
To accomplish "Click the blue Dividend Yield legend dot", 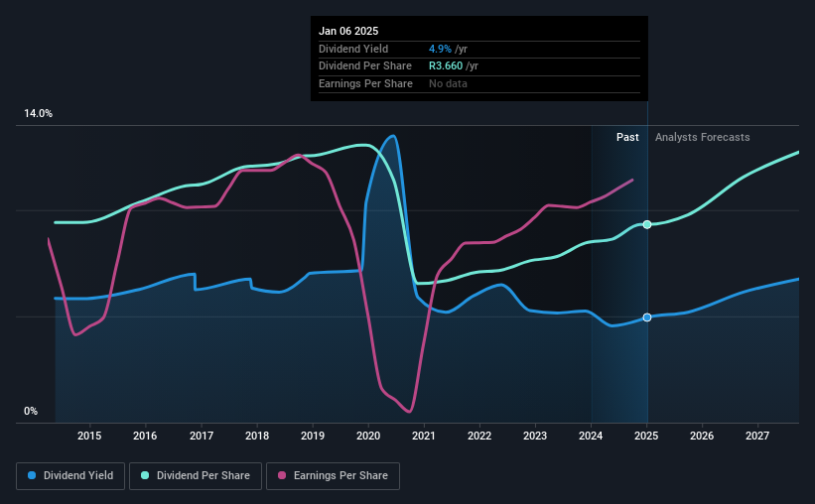I will (x=32, y=475).
